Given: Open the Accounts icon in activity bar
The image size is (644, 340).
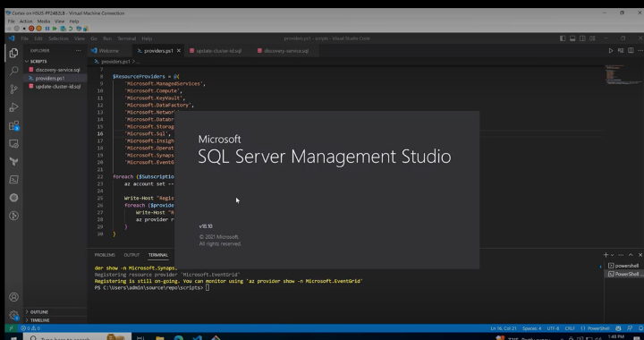Looking at the screenshot, I should coord(13,297).
